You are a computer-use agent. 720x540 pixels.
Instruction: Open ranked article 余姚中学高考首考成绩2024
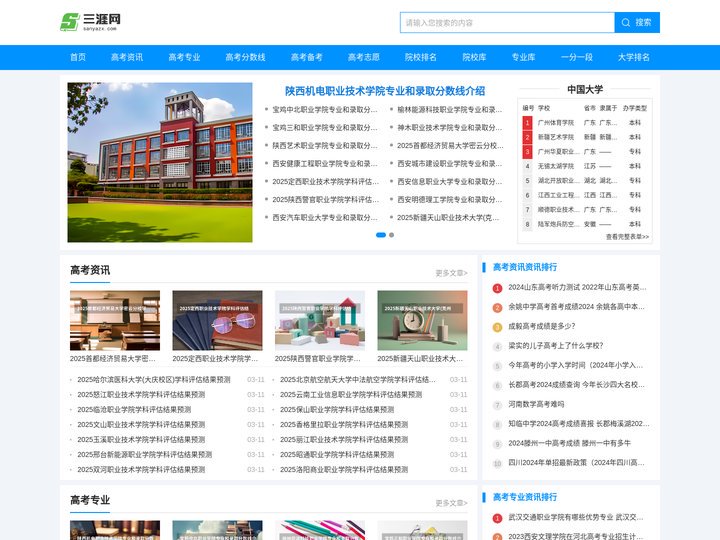576,307
